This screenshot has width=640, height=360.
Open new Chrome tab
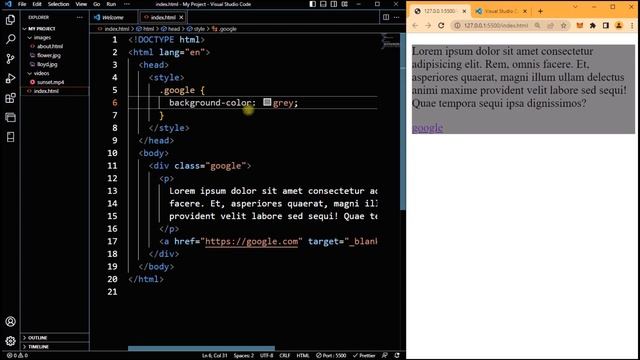coord(540,11)
